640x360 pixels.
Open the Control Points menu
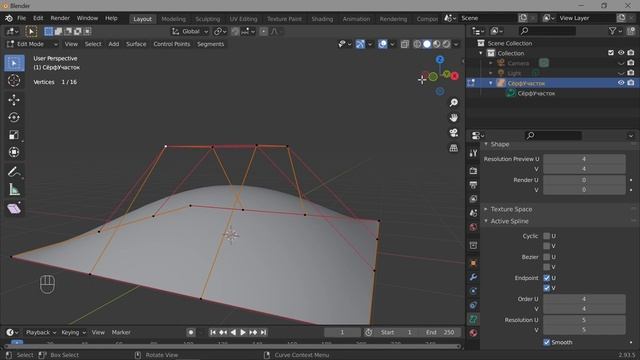click(x=172, y=44)
